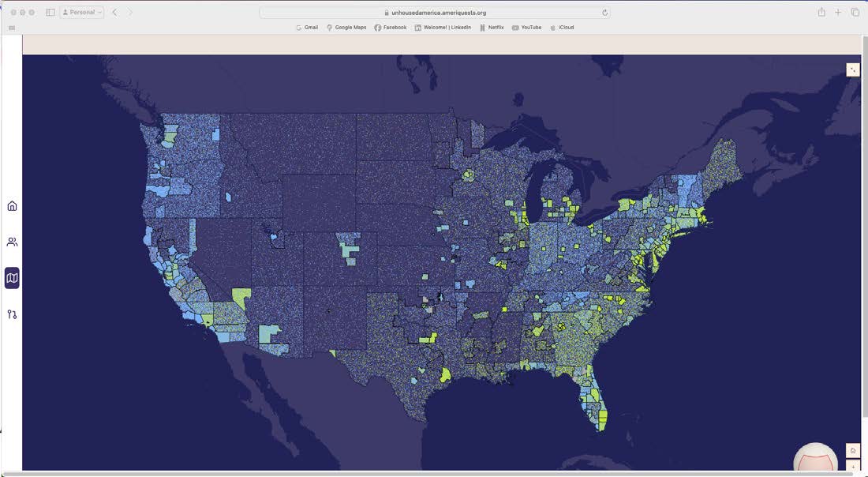Reload the page using the refresh icon
The height and width of the screenshot is (477, 868).
[604, 13]
